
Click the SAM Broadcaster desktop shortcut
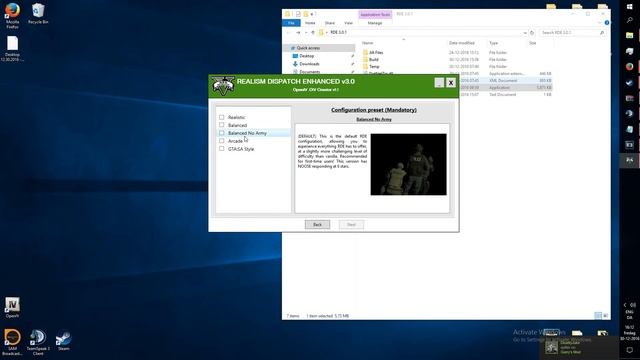[x=12, y=342]
